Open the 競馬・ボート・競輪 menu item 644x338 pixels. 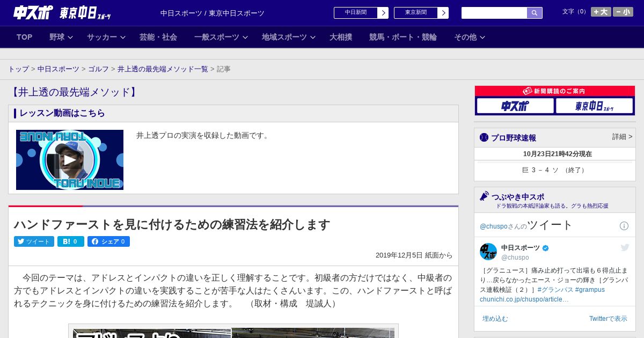pyautogui.click(x=403, y=37)
